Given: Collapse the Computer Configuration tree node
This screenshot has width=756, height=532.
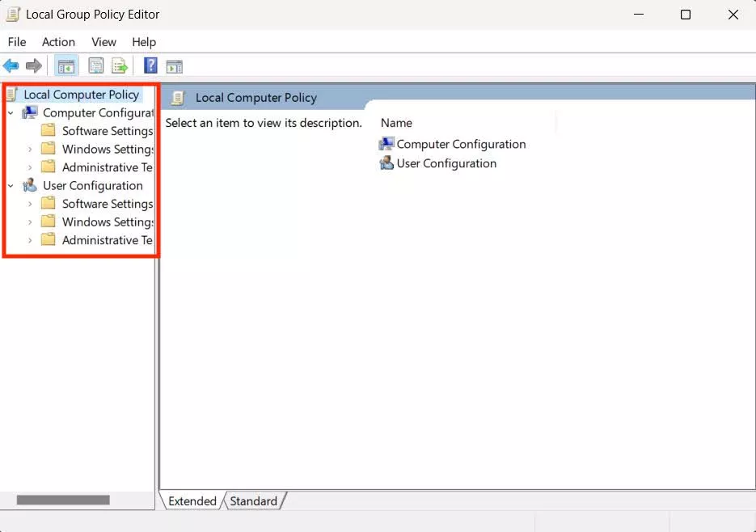Looking at the screenshot, I should pyautogui.click(x=11, y=113).
